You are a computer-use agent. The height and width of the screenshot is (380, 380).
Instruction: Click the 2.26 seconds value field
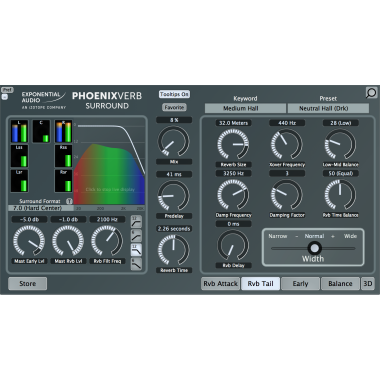tap(174, 229)
